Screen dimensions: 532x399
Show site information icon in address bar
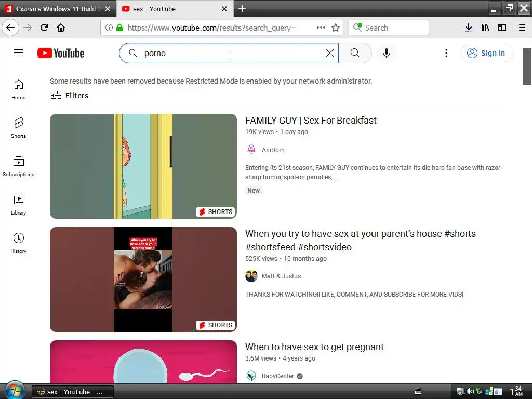[109, 28]
